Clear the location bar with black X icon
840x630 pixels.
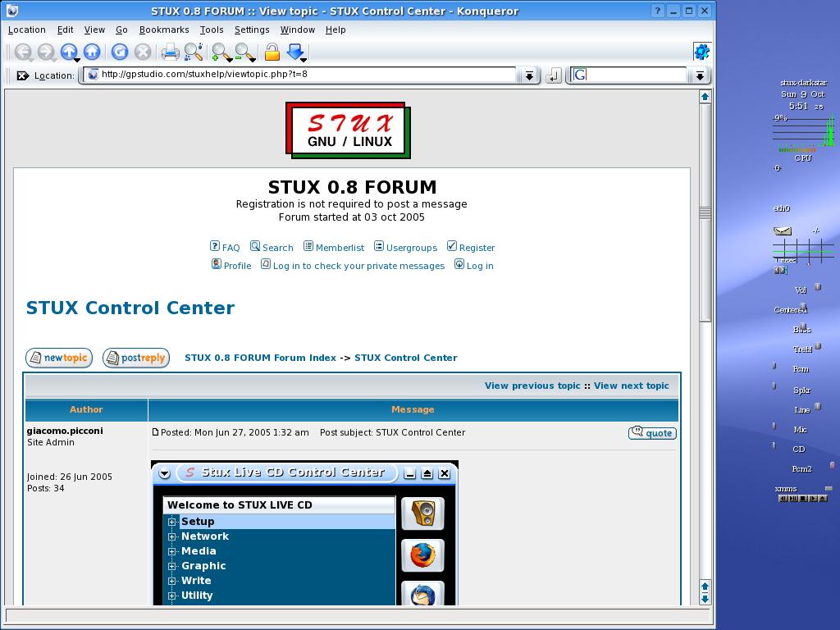[22, 75]
